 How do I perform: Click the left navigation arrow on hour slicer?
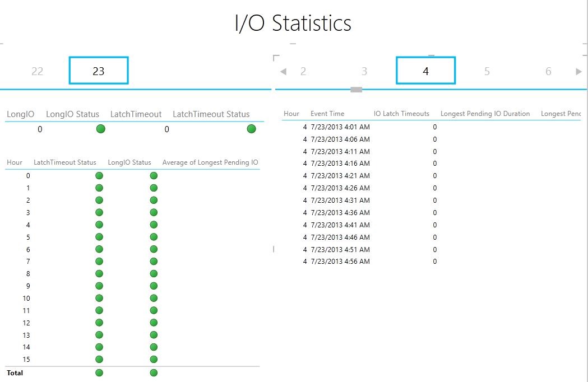point(283,71)
